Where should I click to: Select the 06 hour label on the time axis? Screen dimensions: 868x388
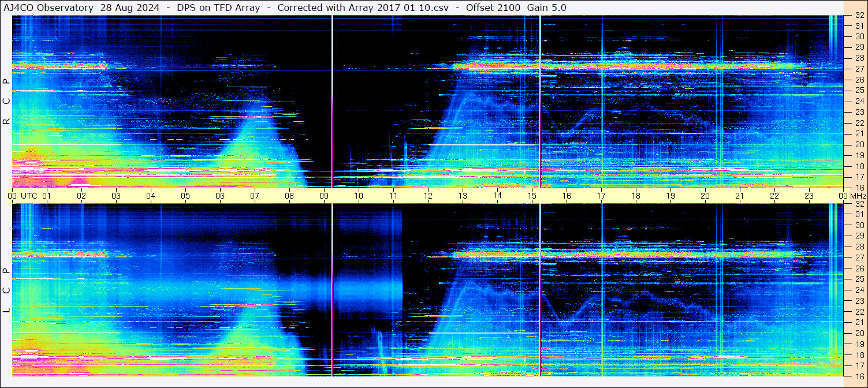pyautogui.click(x=220, y=196)
